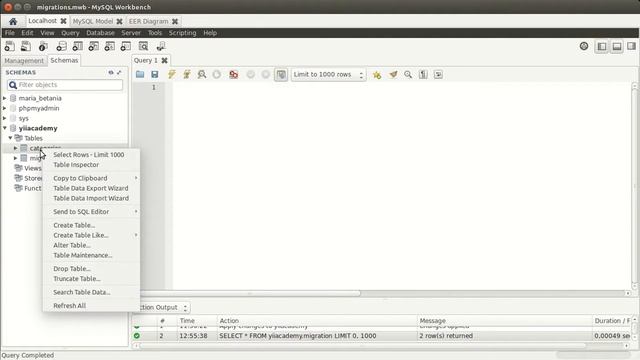Collapse the yiiacademy schema
640x360 pixels.
click(4, 128)
